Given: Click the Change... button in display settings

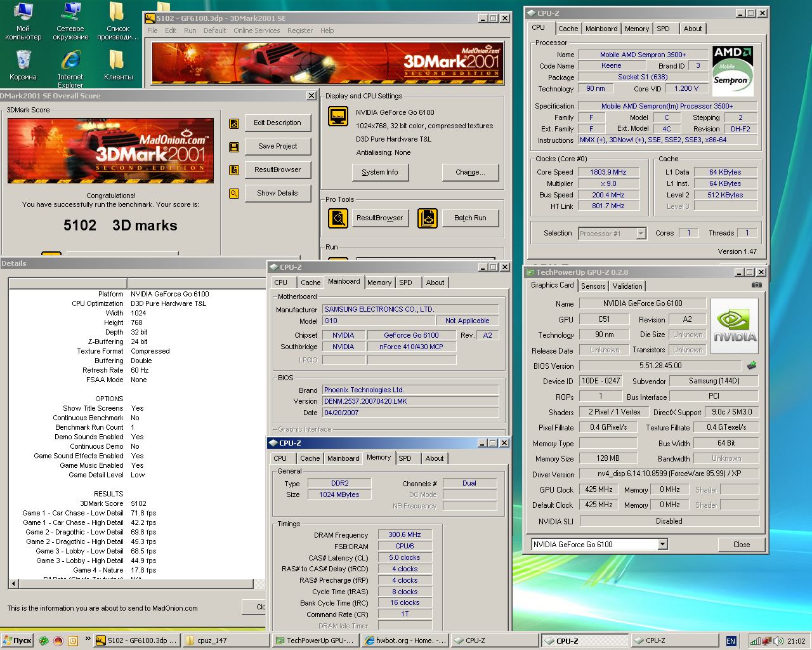Looking at the screenshot, I should [470, 173].
